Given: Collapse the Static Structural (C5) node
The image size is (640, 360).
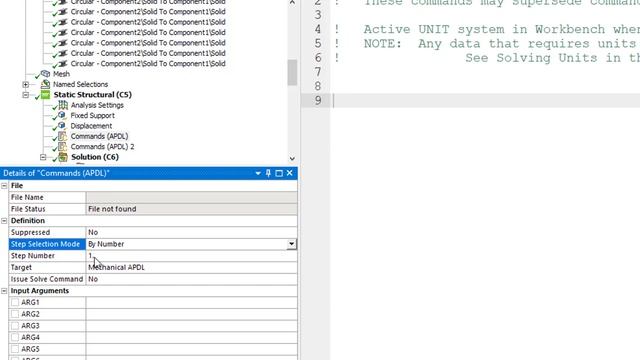Looking at the screenshot, I should [26, 95].
